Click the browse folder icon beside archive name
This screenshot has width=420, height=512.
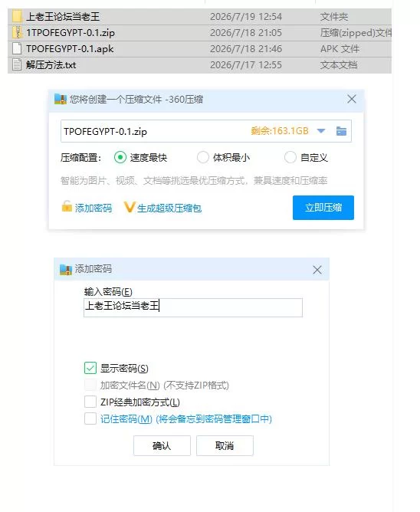(341, 131)
